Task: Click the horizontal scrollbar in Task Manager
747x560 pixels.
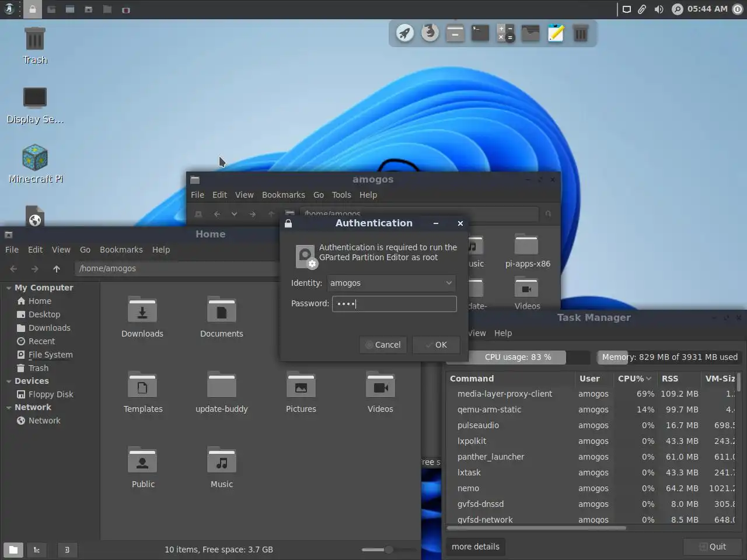Action: point(537,528)
